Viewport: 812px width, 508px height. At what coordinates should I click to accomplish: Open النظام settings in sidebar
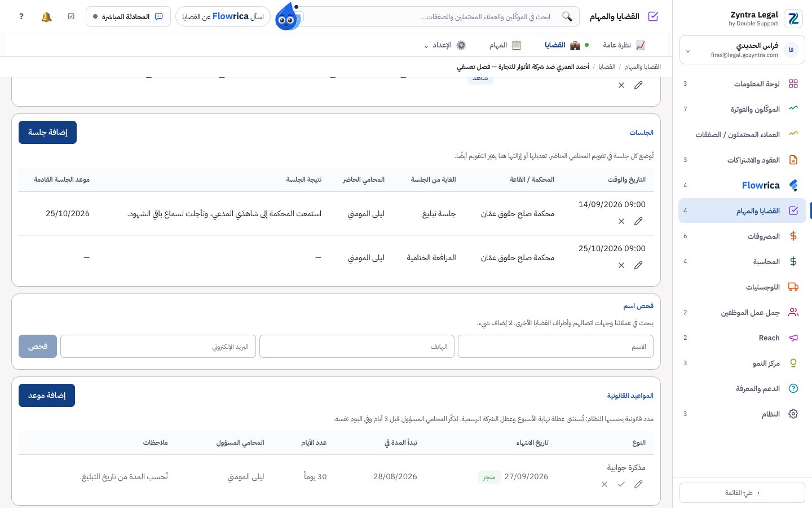pyautogui.click(x=742, y=414)
